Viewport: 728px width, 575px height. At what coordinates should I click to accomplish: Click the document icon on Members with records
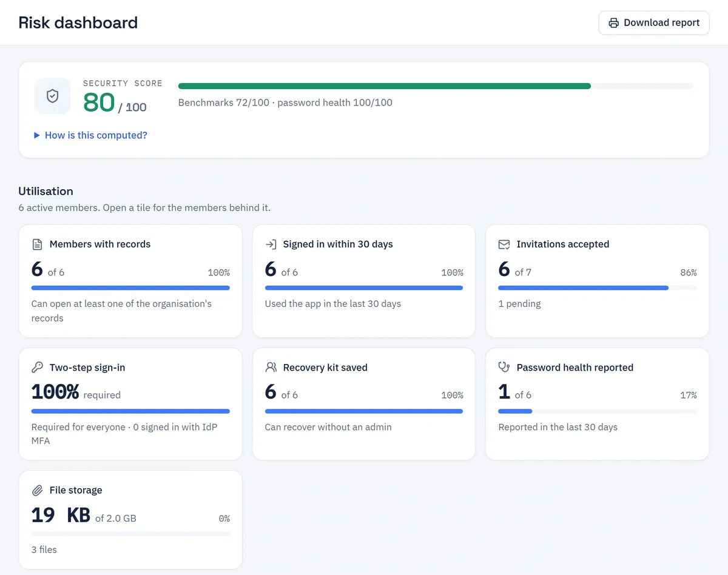[37, 244]
